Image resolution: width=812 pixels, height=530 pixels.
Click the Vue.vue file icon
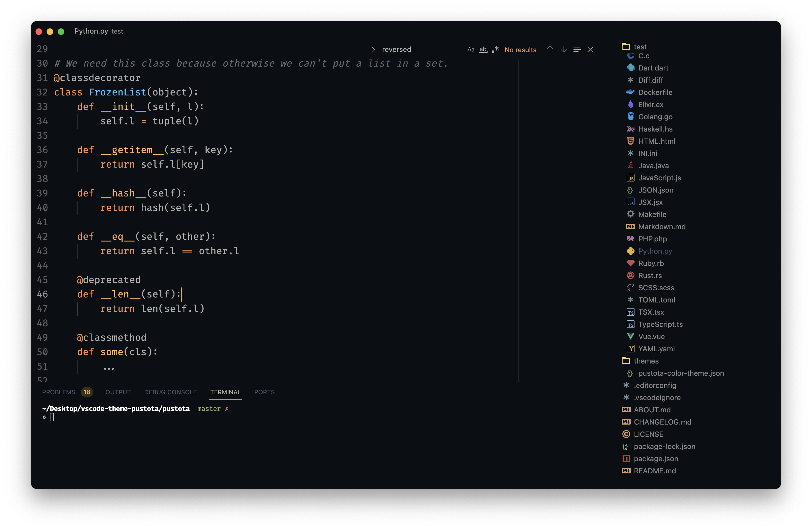(x=630, y=337)
